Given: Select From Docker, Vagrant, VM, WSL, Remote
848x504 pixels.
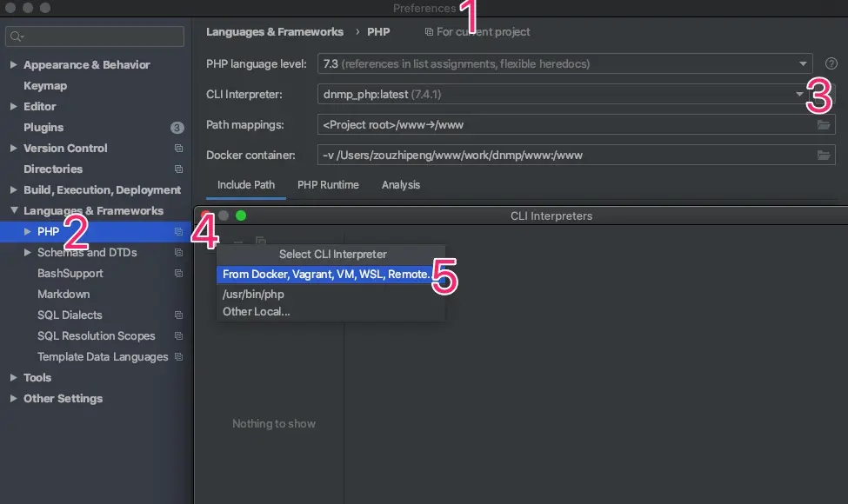Looking at the screenshot, I should point(331,275).
